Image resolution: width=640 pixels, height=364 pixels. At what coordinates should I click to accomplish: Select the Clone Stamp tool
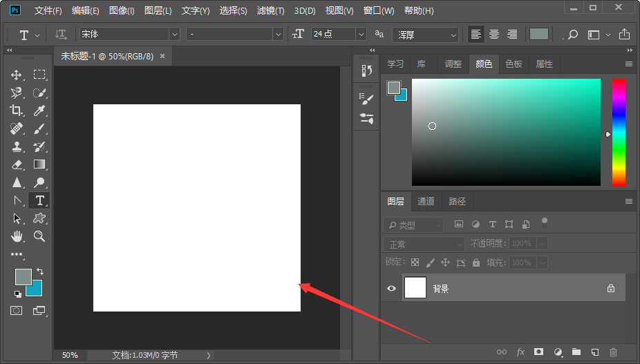17,146
